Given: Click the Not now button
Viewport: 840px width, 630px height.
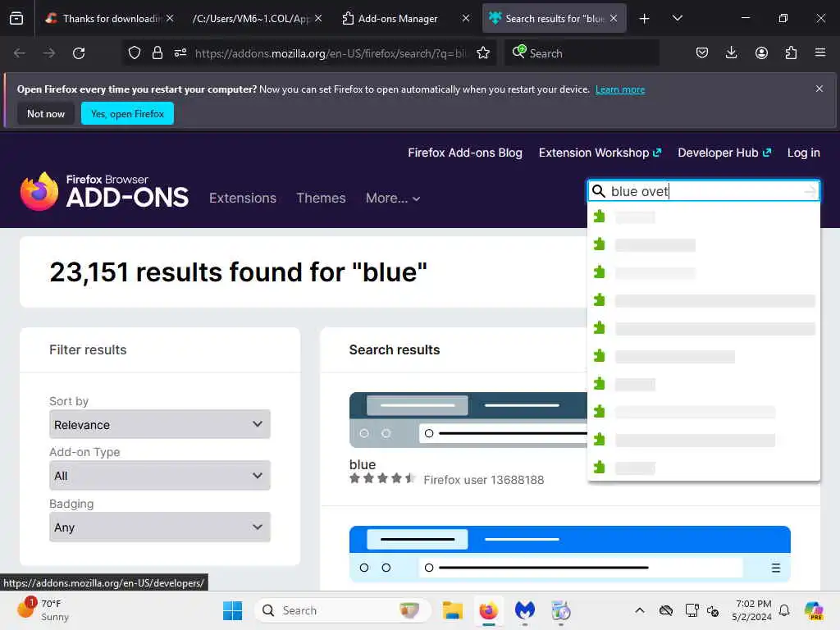Looking at the screenshot, I should [x=46, y=113].
